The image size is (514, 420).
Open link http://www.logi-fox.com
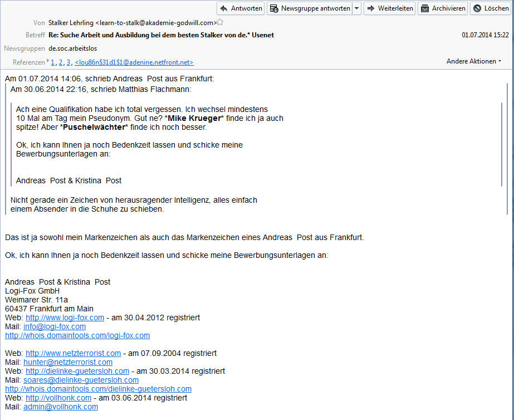(65, 318)
